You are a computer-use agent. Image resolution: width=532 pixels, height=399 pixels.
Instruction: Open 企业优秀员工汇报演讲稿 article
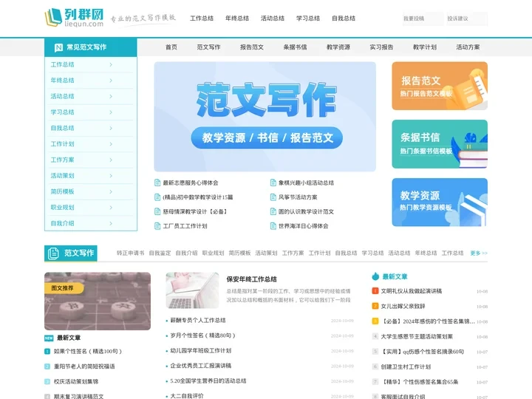coord(201,366)
